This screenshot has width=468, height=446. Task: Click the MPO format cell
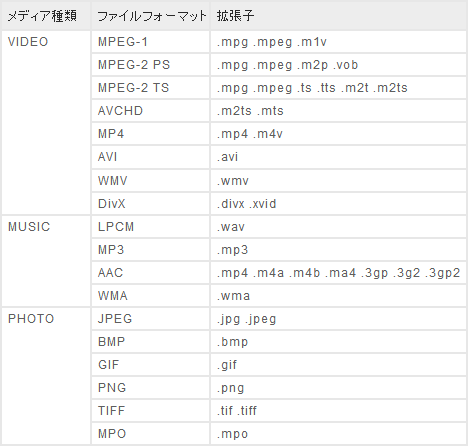click(x=151, y=434)
